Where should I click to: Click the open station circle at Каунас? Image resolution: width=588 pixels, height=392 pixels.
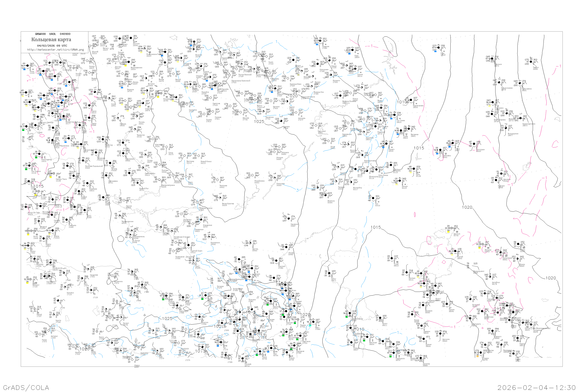click(x=87, y=61)
